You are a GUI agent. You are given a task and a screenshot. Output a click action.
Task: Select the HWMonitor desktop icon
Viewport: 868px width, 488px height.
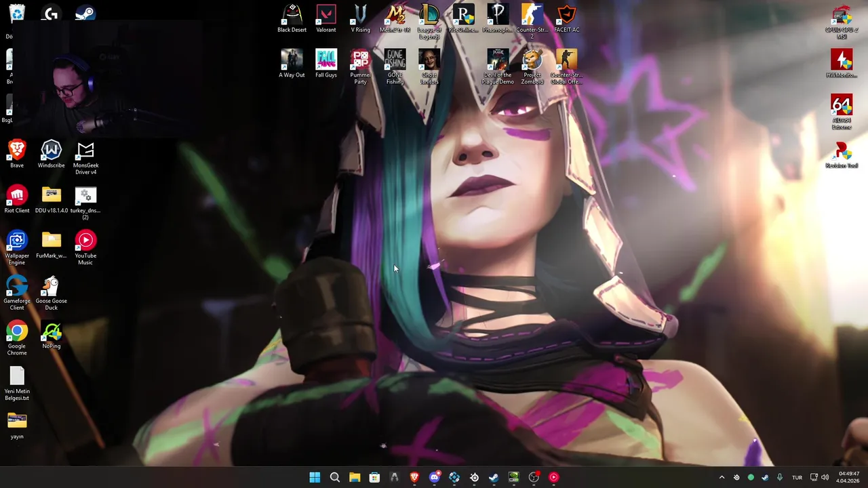point(842,64)
